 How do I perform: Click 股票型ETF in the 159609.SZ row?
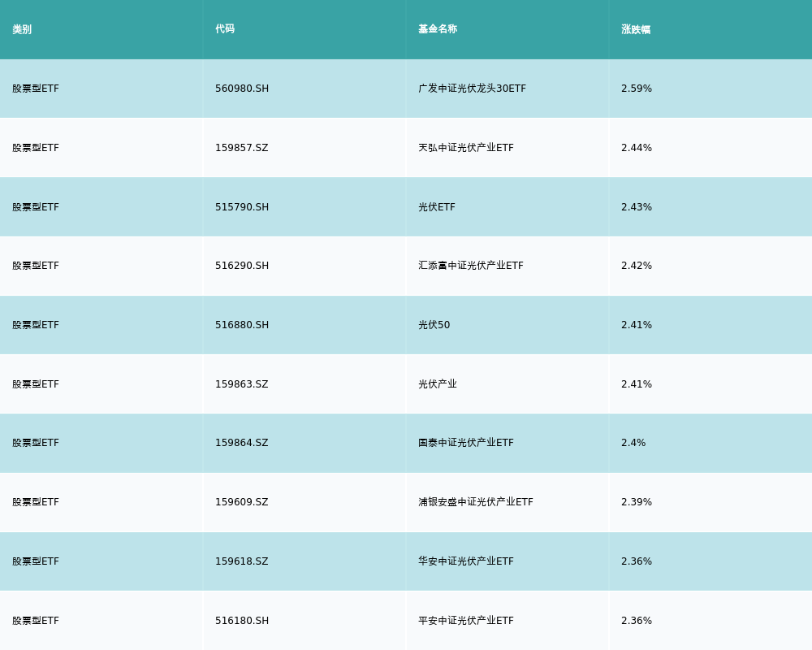[36, 502]
